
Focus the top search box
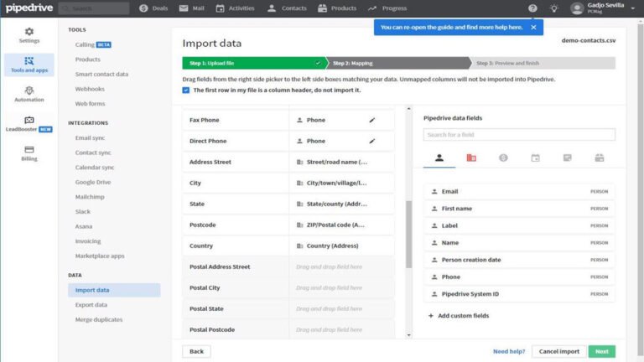pos(94,8)
